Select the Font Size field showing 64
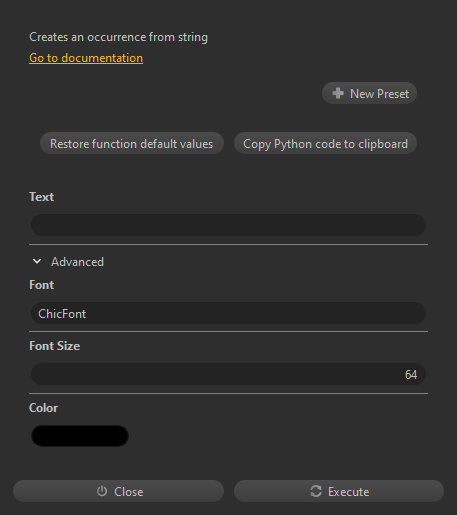Image resolution: width=457 pixels, height=515 pixels. point(228,374)
